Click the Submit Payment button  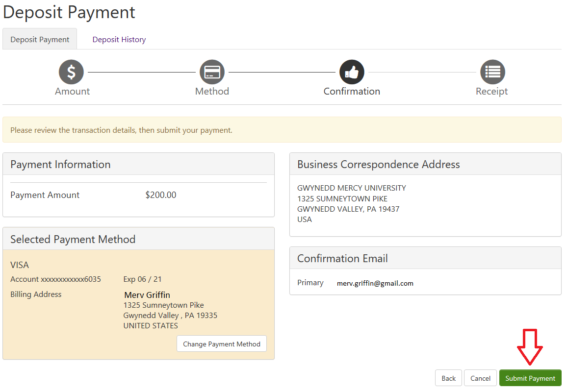click(530, 378)
